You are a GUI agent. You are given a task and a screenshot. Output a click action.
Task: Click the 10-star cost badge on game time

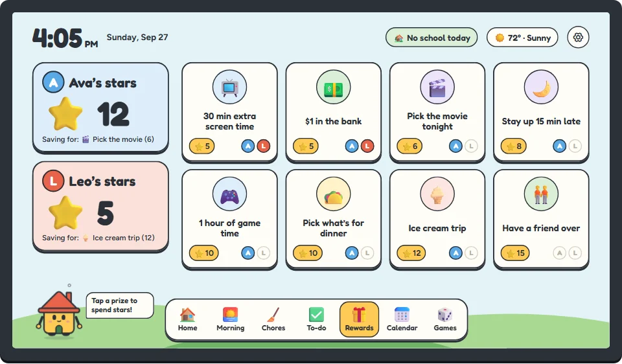click(x=204, y=253)
